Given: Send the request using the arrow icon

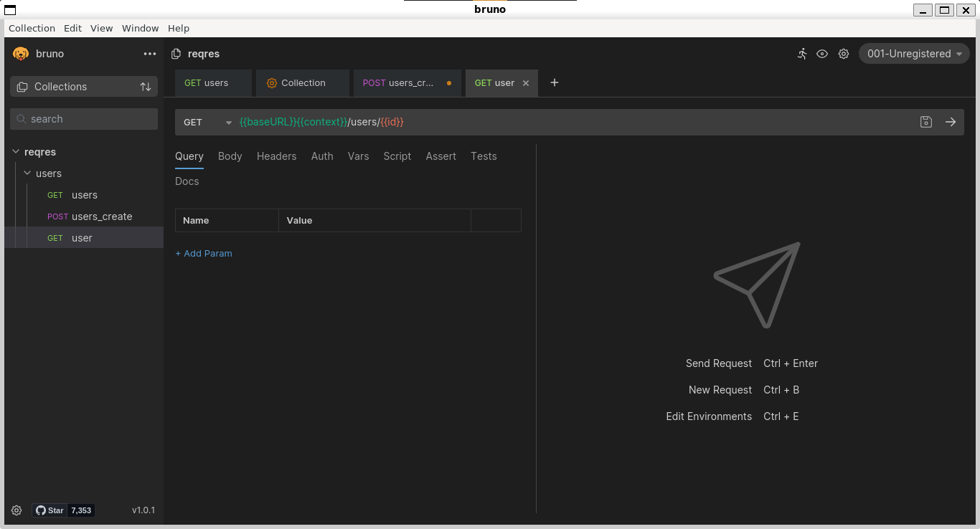Looking at the screenshot, I should pyautogui.click(x=951, y=122).
